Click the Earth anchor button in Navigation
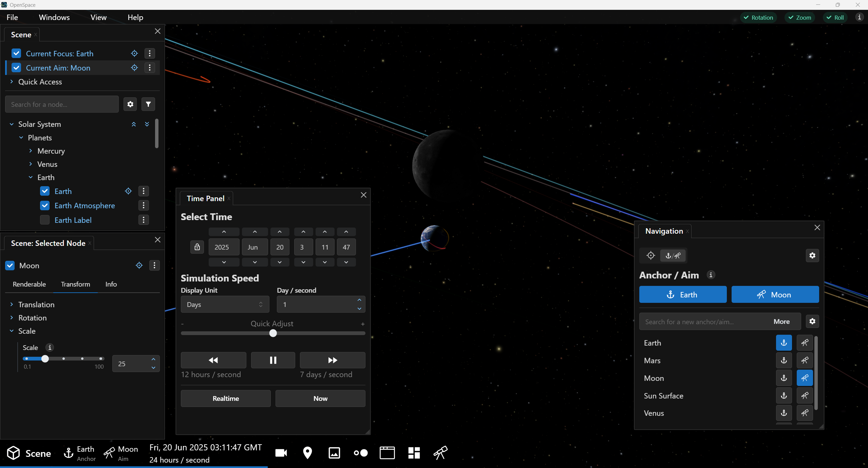The width and height of the screenshot is (868, 468). pos(683,295)
